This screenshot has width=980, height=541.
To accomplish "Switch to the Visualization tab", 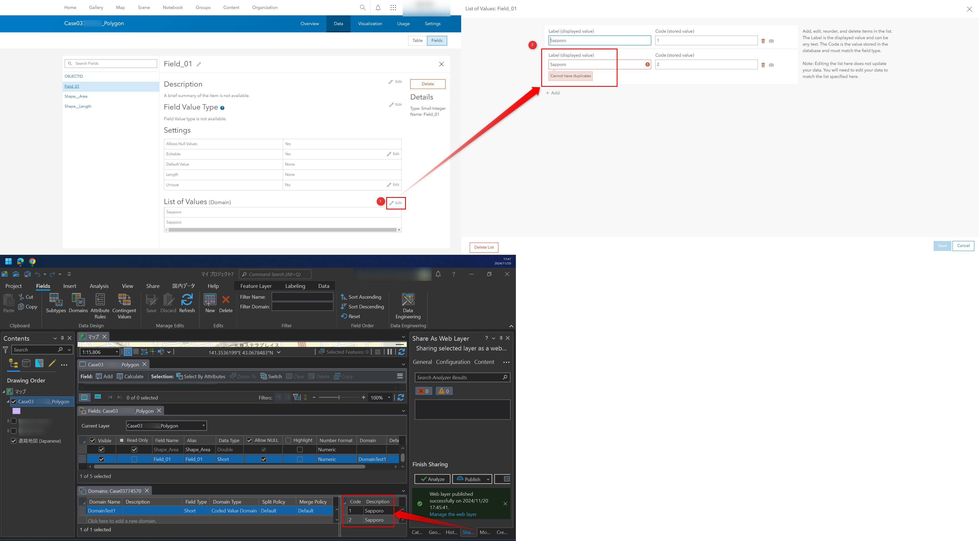I will [370, 24].
